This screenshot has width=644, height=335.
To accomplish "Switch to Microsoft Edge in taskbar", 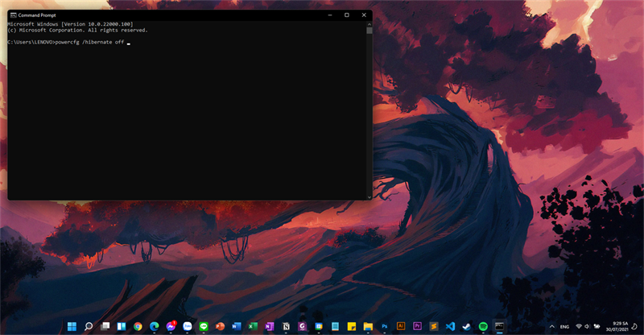I will (155, 326).
